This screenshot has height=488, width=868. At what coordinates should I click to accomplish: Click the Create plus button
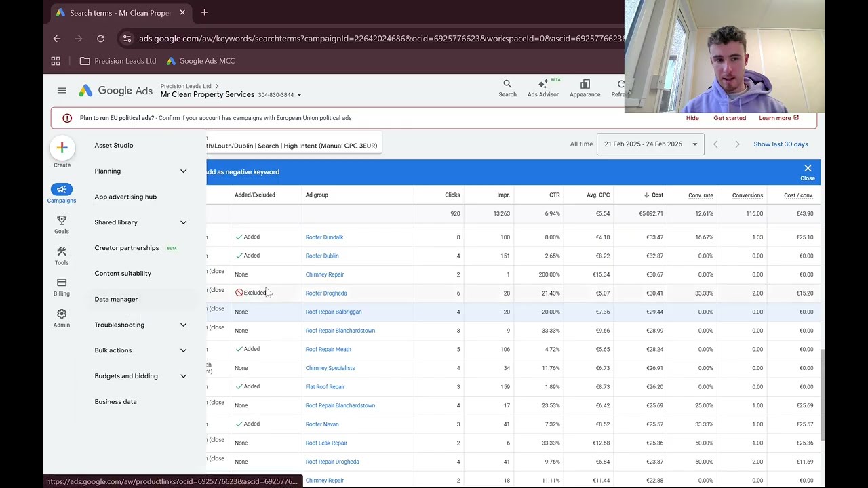(62, 147)
